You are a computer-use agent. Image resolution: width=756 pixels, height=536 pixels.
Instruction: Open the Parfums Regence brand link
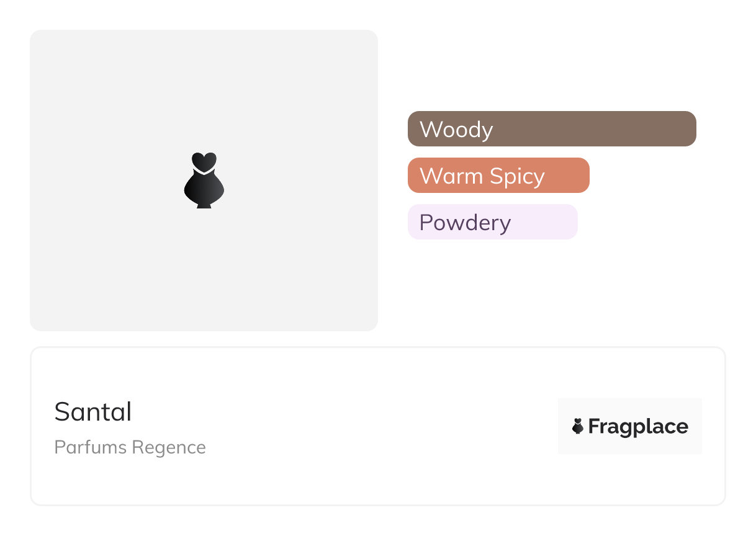coord(130,447)
